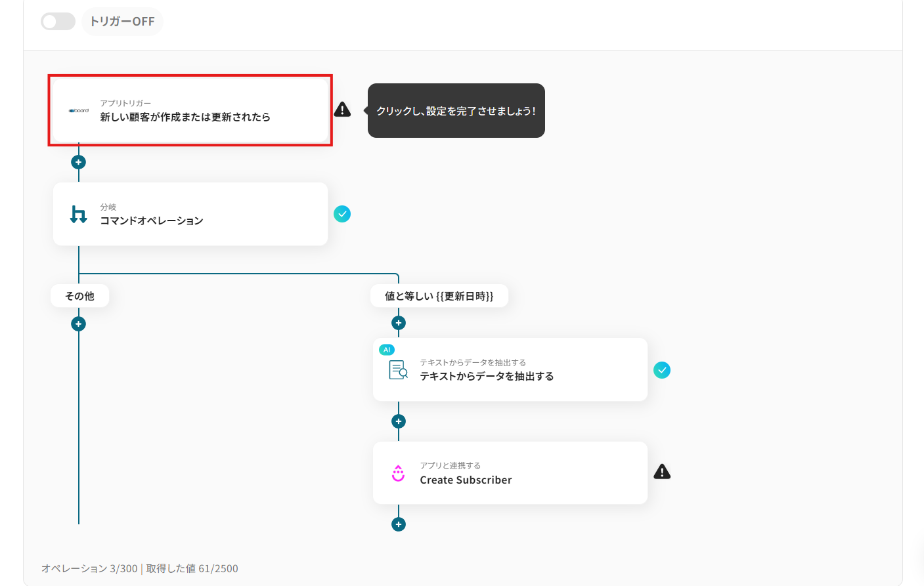Add a step below the app trigger
924x586 pixels.
tap(79, 162)
